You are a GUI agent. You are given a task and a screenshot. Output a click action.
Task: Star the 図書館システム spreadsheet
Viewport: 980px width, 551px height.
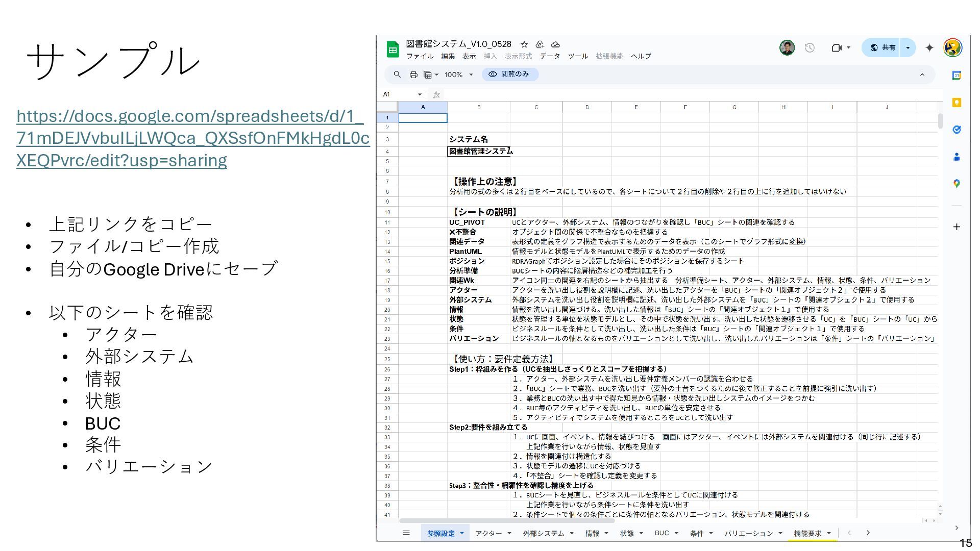[x=524, y=44]
